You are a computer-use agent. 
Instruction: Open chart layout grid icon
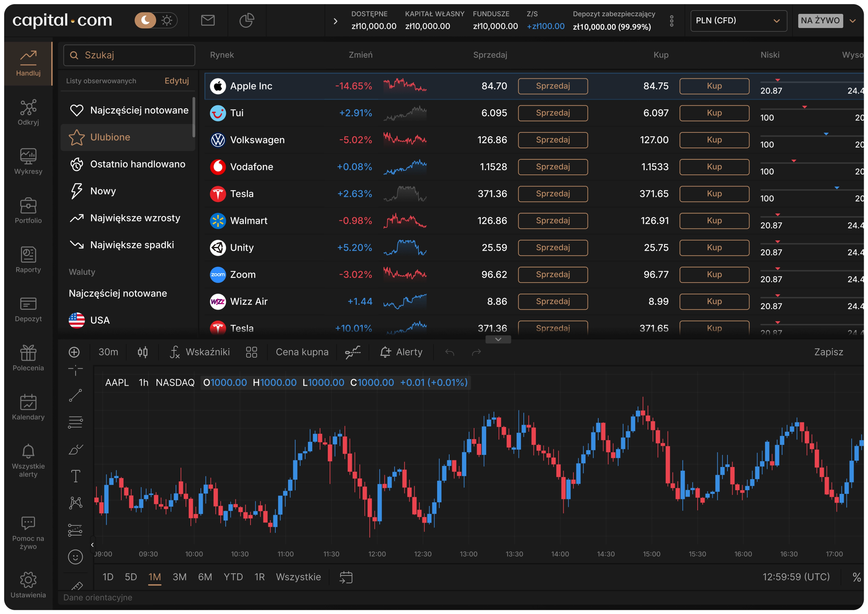tap(251, 352)
